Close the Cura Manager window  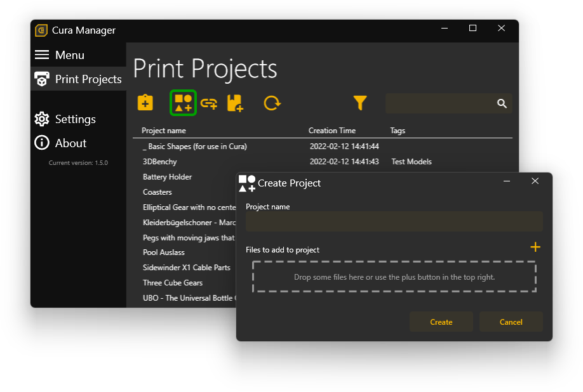[501, 28]
